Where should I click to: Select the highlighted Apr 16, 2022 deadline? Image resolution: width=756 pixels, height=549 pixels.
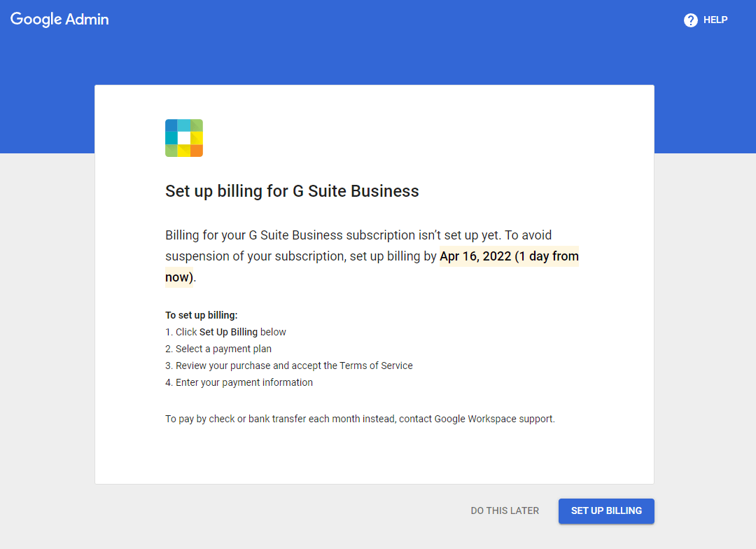pyautogui.click(x=475, y=256)
